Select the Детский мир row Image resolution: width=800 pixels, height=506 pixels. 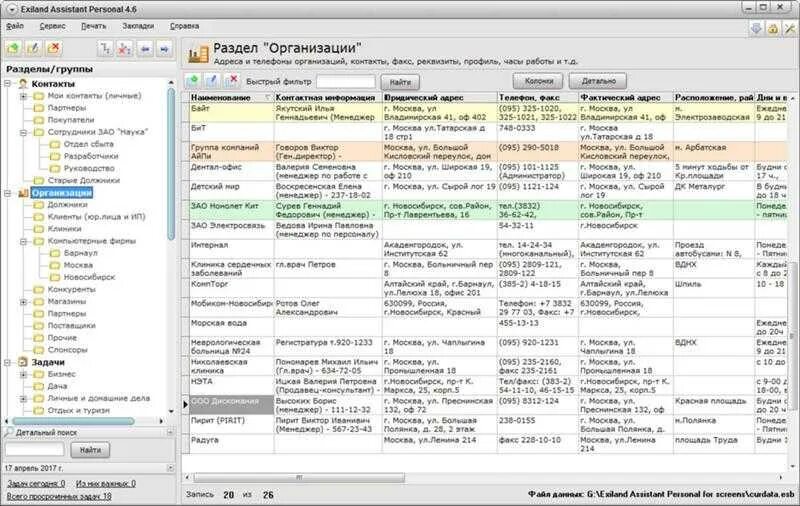(487, 191)
